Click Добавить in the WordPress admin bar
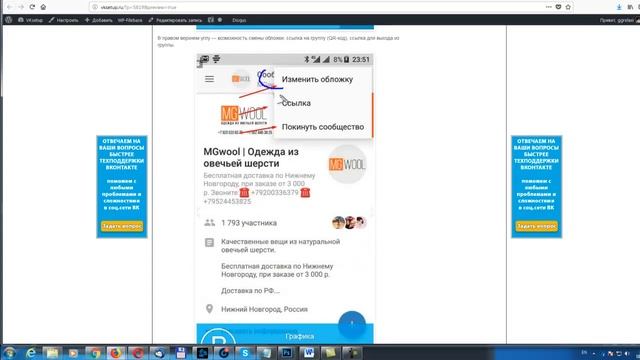Viewport: 640px width, 360px height. coord(98,20)
